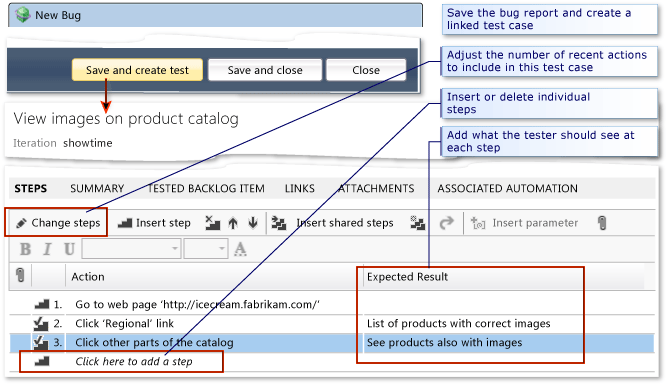This screenshot has width=667, height=385.
Task: Click the delete step icon
Action: [x=212, y=222]
